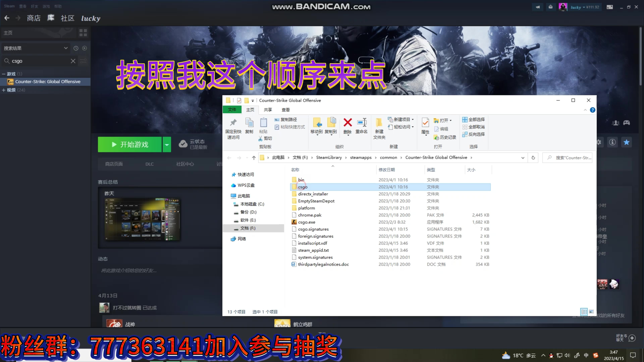
Task: Open the 开始游戏 dropdown arrow
Action: pyautogui.click(x=167, y=144)
